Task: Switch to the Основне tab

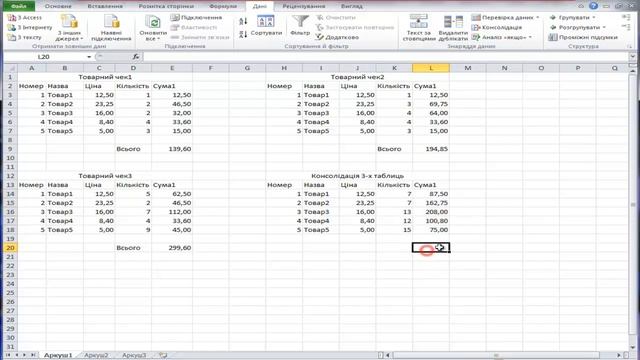Action: [x=58, y=6]
